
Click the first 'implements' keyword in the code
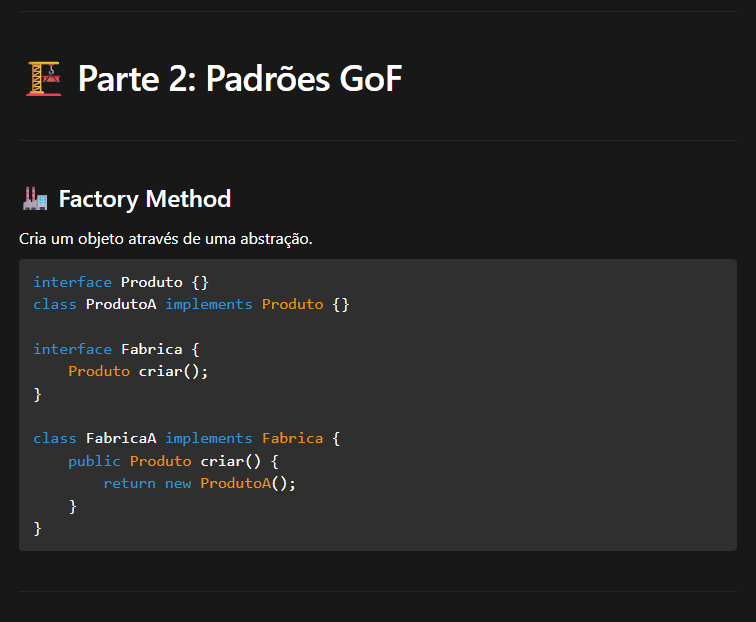pos(208,304)
